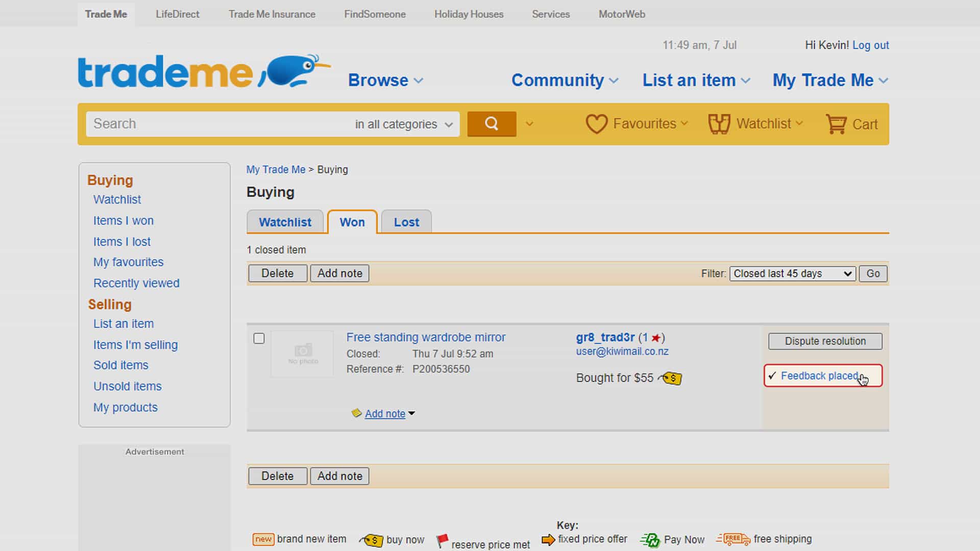This screenshot has width=980, height=551.
Task: Open Trade Me Insurance top tab
Action: click(x=272, y=14)
